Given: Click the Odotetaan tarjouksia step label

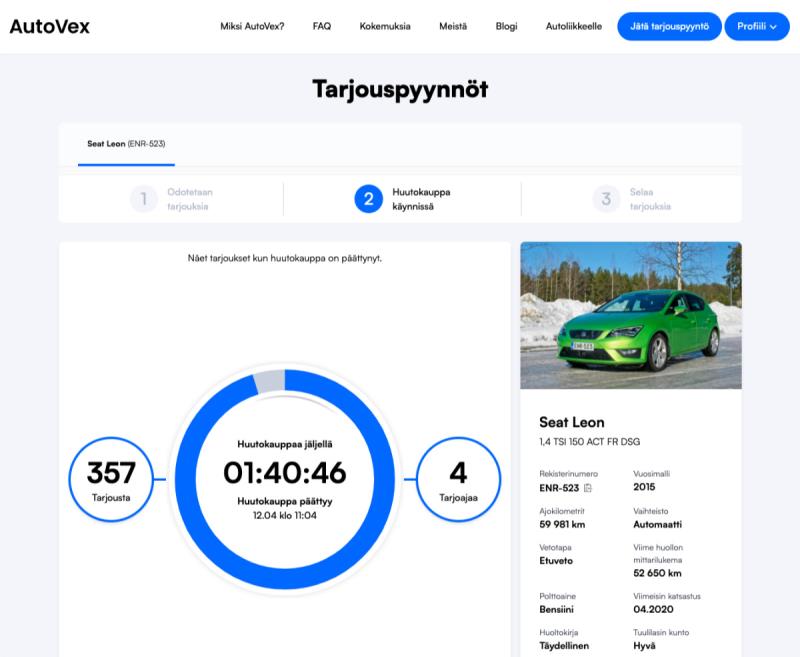Looking at the screenshot, I should (189, 199).
